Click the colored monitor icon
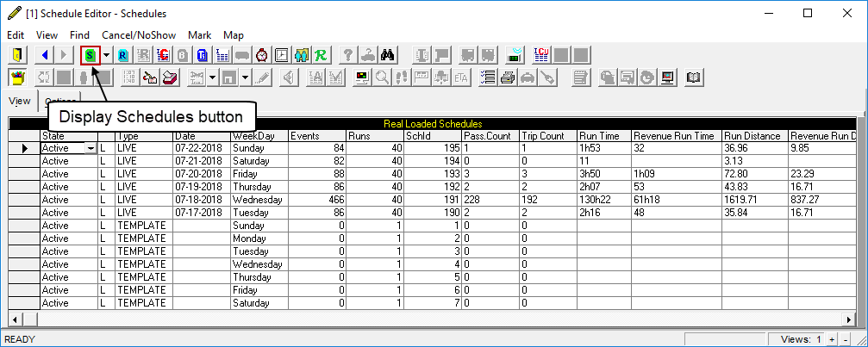Screen dimensions: 868x347 tap(362, 77)
